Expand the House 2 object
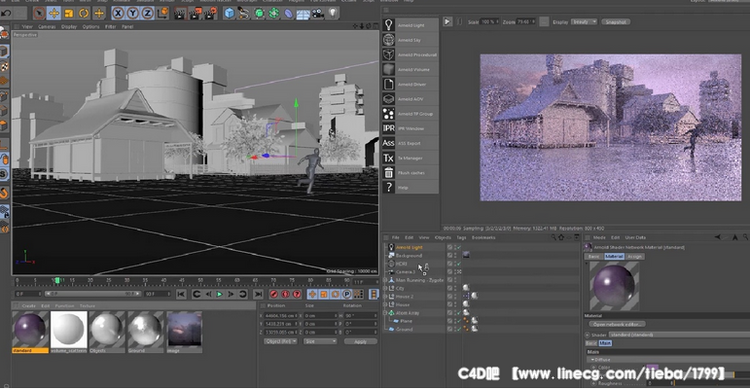 [x=386, y=296]
